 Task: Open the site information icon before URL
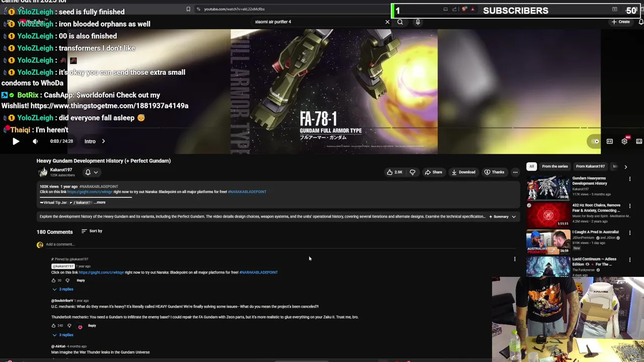(198, 9)
